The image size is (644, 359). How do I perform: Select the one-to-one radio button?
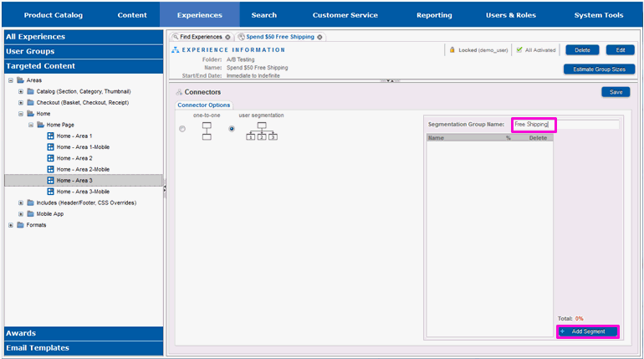(x=182, y=129)
